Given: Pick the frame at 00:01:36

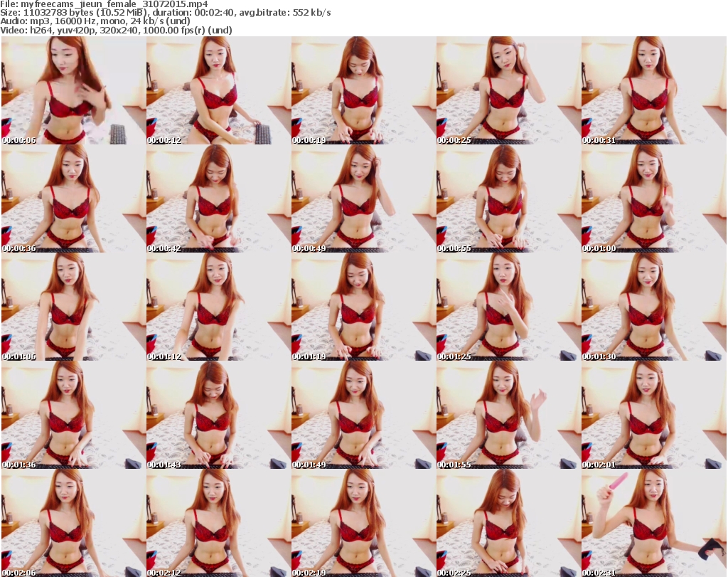Looking at the screenshot, I should (x=73, y=415).
